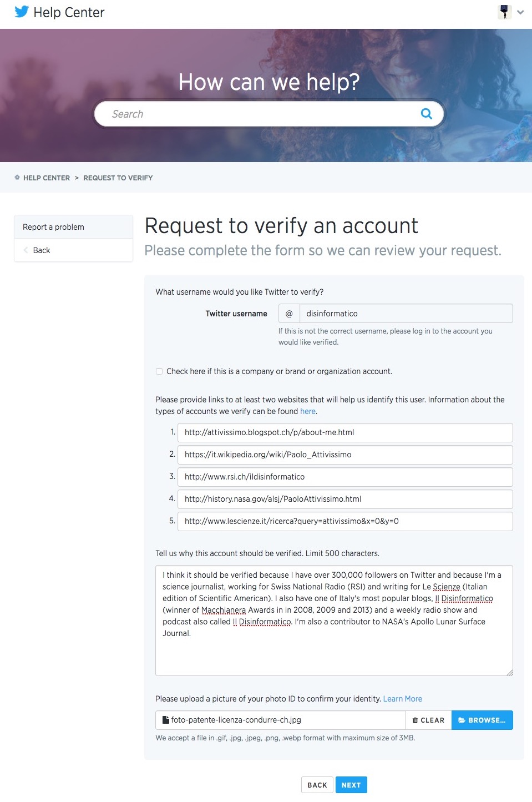
Task: Click the Wikipedia URL website field
Action: point(344,455)
